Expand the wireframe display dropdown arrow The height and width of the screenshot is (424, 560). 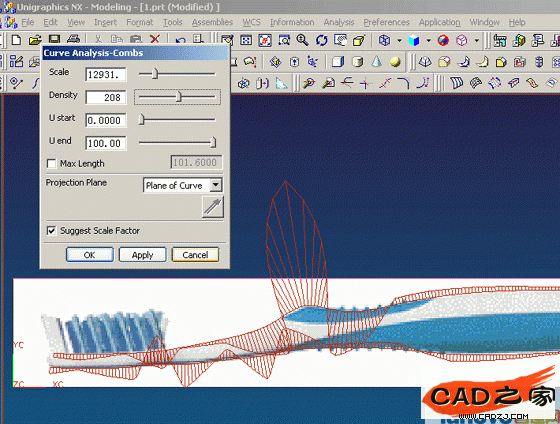(399, 40)
